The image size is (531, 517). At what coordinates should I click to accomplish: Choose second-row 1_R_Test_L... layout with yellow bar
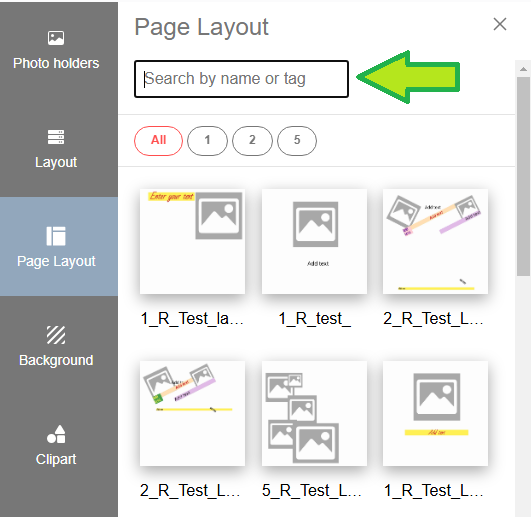[x=436, y=413]
